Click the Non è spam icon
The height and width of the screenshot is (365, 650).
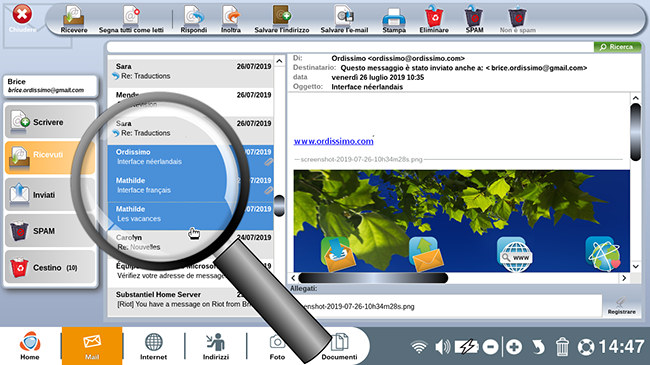pyautogui.click(x=517, y=19)
